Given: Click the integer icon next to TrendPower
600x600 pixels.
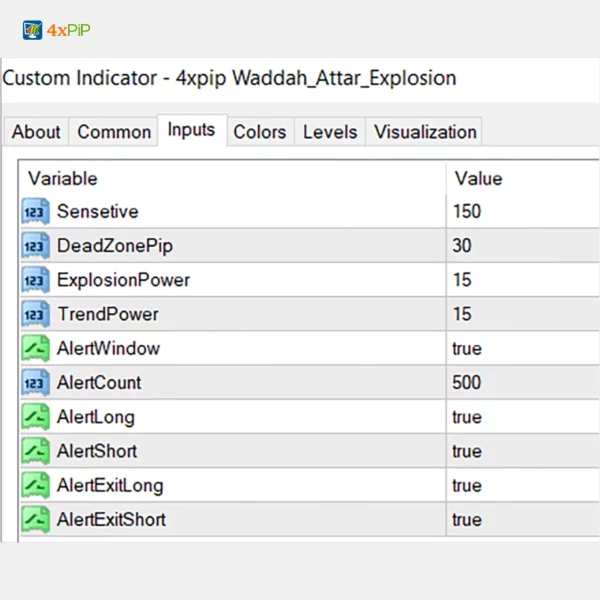Looking at the screenshot, I should pyautogui.click(x=35, y=315).
